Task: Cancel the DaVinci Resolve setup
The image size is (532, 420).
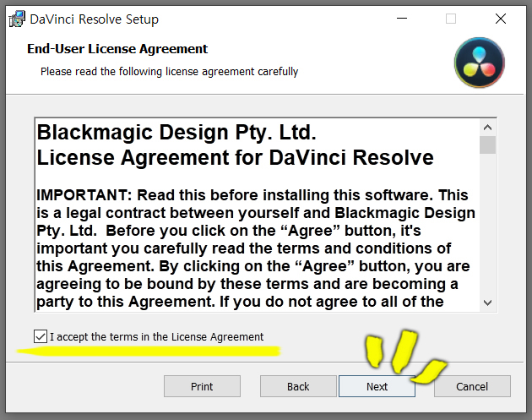Action: click(x=472, y=386)
